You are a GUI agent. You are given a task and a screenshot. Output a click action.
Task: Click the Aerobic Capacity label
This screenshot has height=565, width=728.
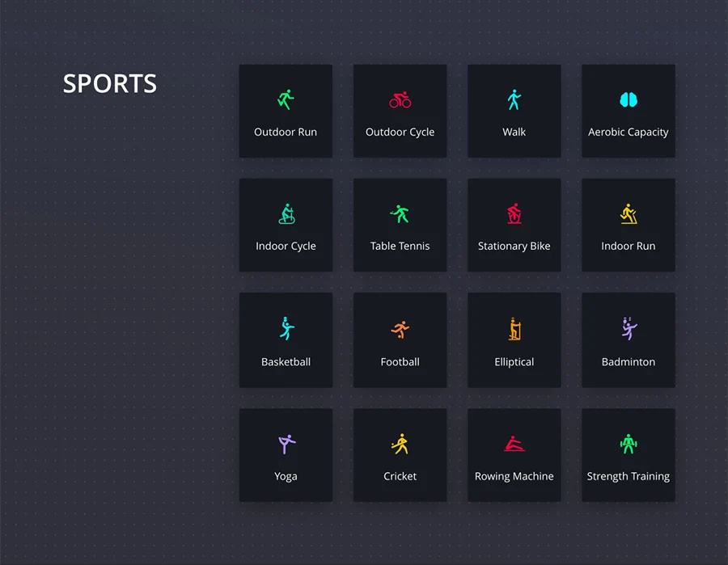[629, 133]
